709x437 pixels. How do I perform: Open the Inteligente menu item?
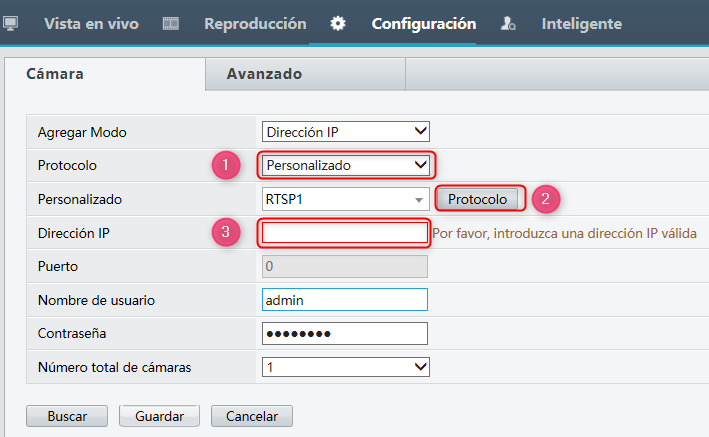581,24
